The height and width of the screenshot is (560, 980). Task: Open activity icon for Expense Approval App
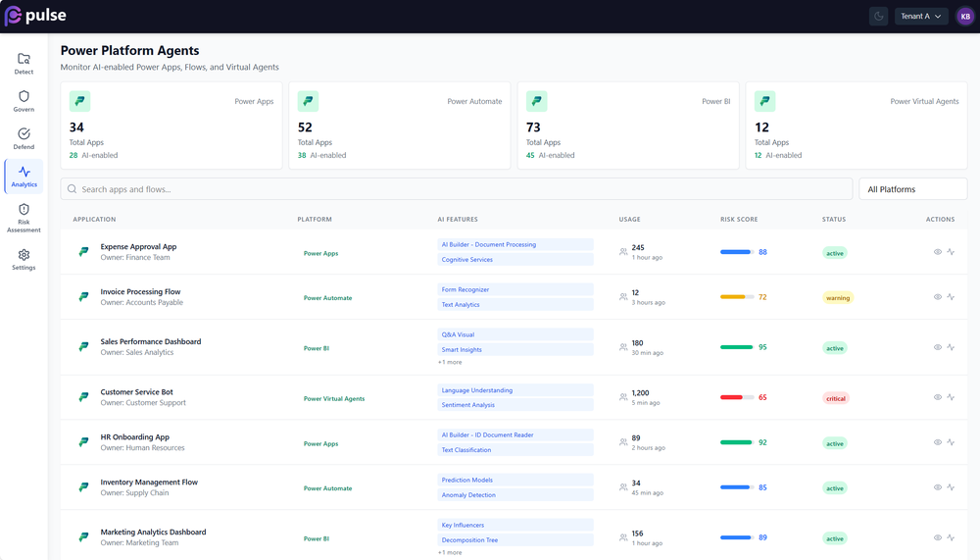[x=951, y=252]
